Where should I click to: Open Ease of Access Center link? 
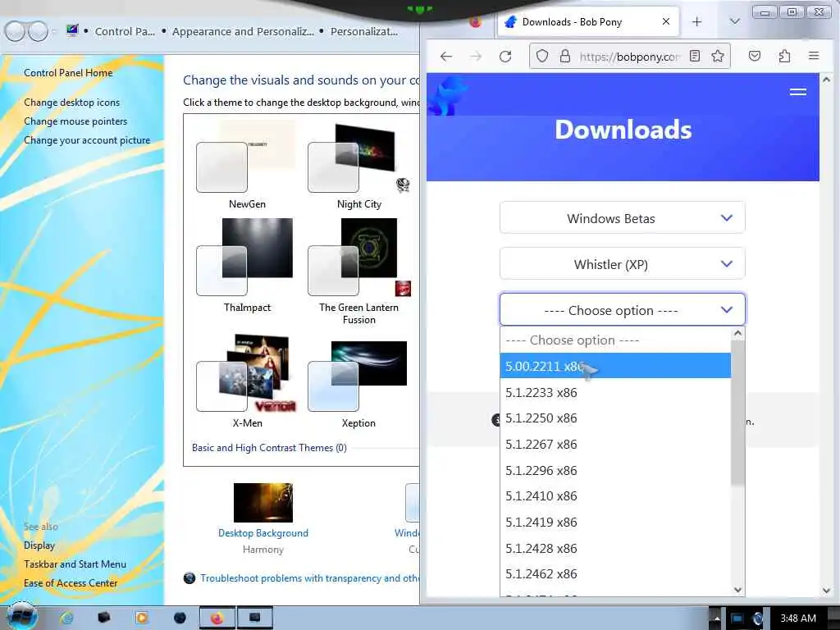click(x=71, y=582)
